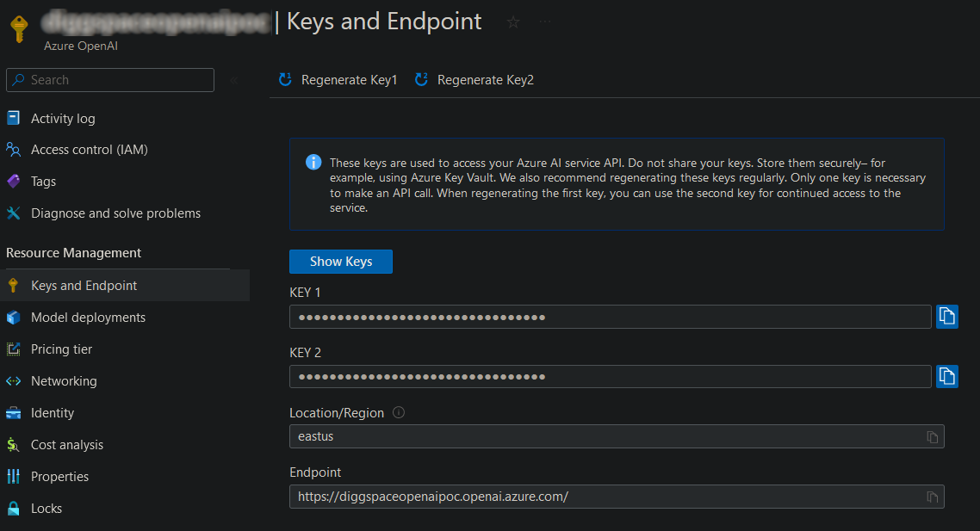The width and height of the screenshot is (980, 531).
Task: Open the ellipsis overflow menu
Action: coord(546,22)
